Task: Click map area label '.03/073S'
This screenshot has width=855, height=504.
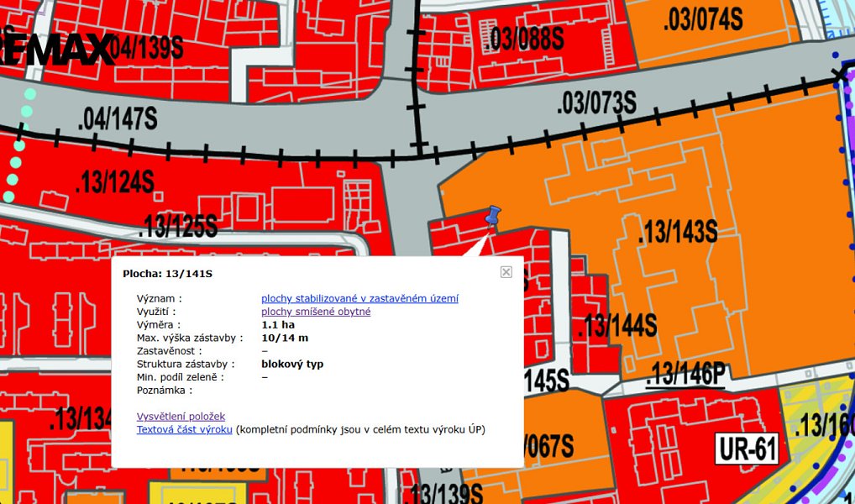Action: (x=596, y=102)
